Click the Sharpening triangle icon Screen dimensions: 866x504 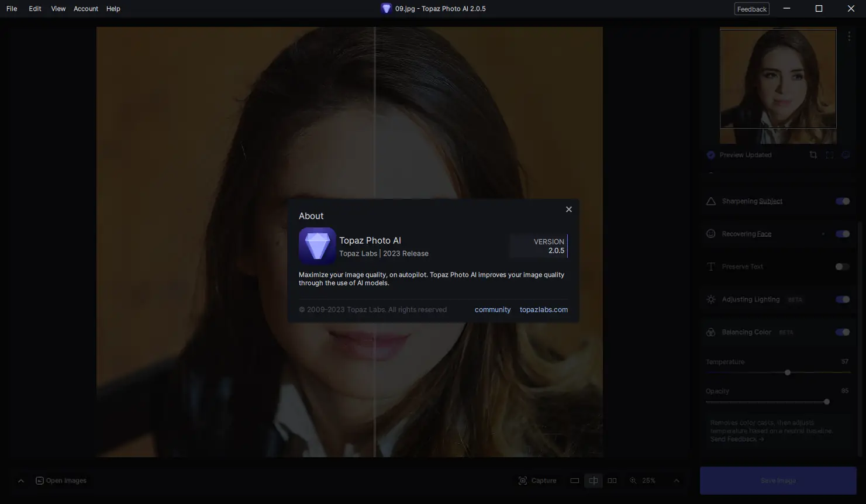pyautogui.click(x=711, y=201)
